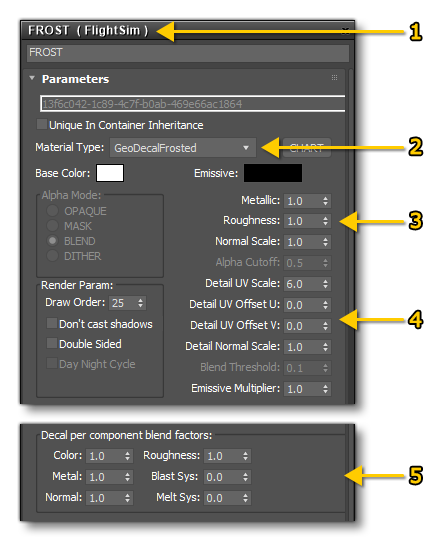This screenshot has width=435, height=541.
Task: Click the Blast Sys spinner arrows
Action: click(246, 477)
